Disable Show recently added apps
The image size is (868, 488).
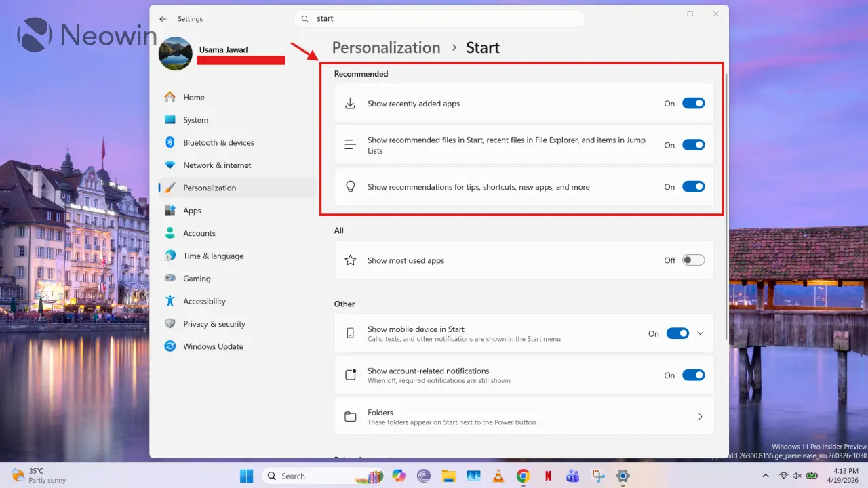[x=693, y=103]
